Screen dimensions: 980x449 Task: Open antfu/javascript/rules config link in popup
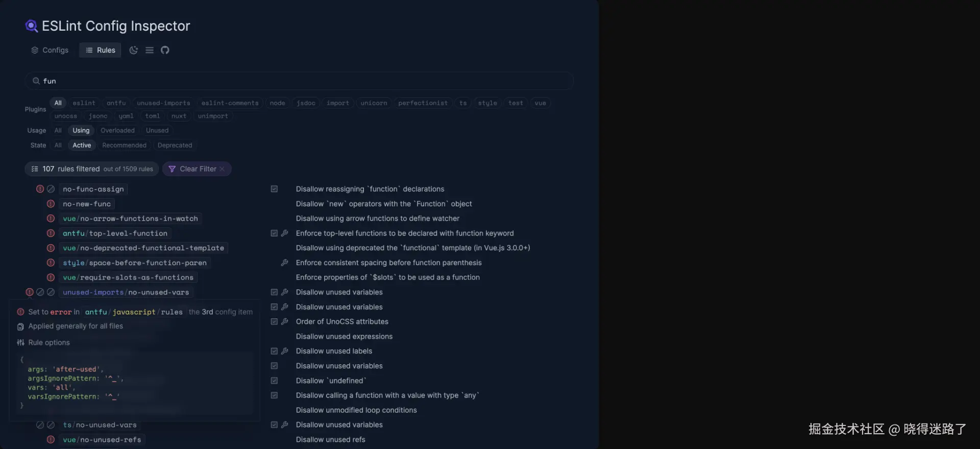click(134, 312)
